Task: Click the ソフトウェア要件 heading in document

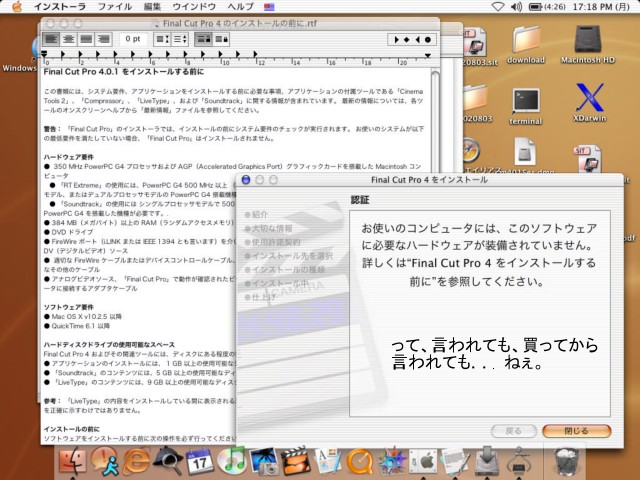Action: coord(69,307)
